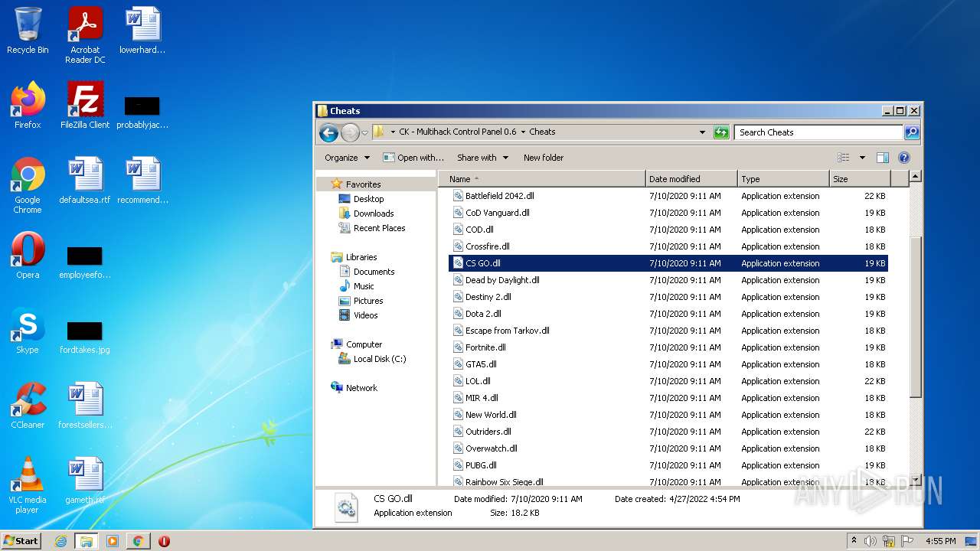Viewport: 980px width, 551px height.
Task: Open Explorer Help icon
Action: pyautogui.click(x=904, y=158)
